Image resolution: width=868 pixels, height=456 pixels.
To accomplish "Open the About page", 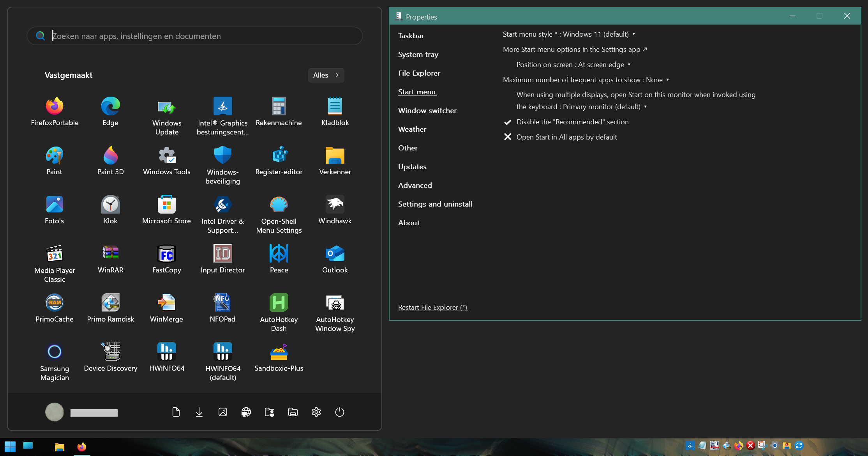I will coord(409,223).
